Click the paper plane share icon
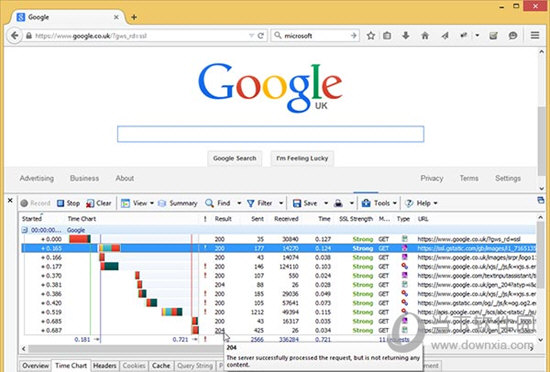The width and height of the screenshot is (550, 372). coord(445,35)
